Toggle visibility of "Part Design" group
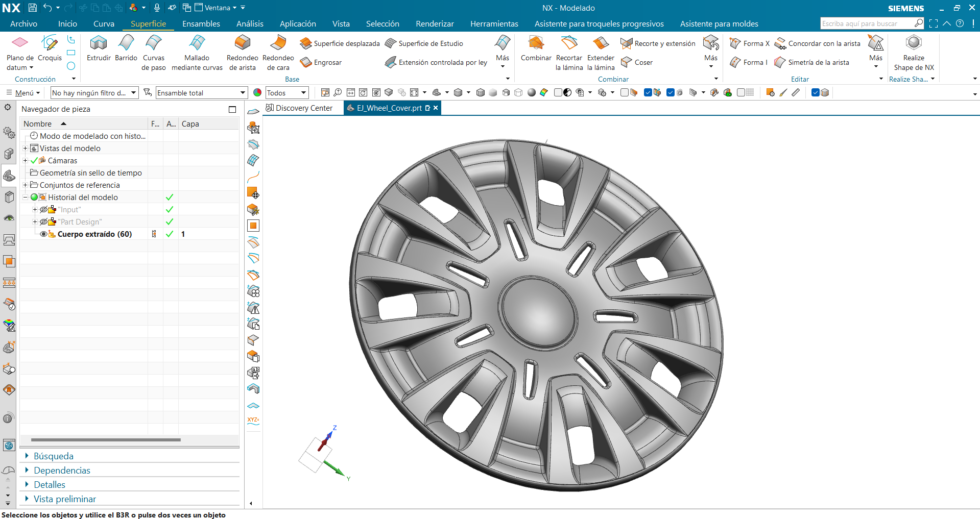The width and height of the screenshot is (980, 519). [43, 222]
